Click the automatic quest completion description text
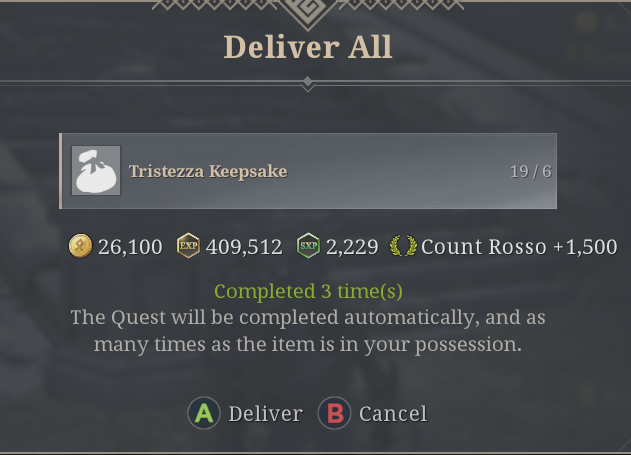631x455 pixels. coord(308,331)
